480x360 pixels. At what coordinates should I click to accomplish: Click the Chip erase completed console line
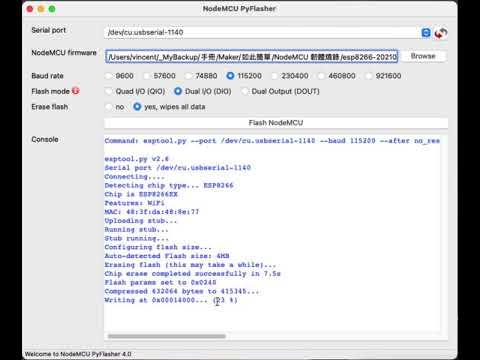pos(193,274)
